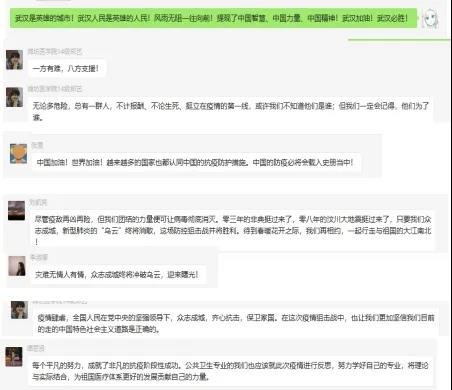Click sender name above '无论多危险' message
This screenshot has width=452, height=390.
55,89
